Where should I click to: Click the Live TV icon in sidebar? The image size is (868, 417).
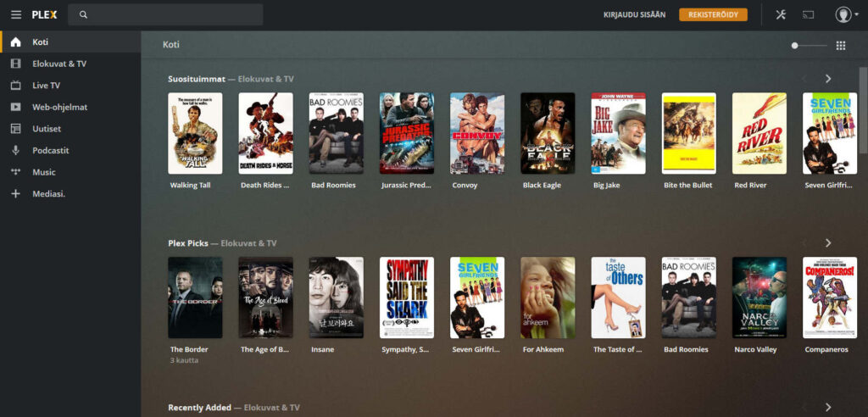[15, 86]
